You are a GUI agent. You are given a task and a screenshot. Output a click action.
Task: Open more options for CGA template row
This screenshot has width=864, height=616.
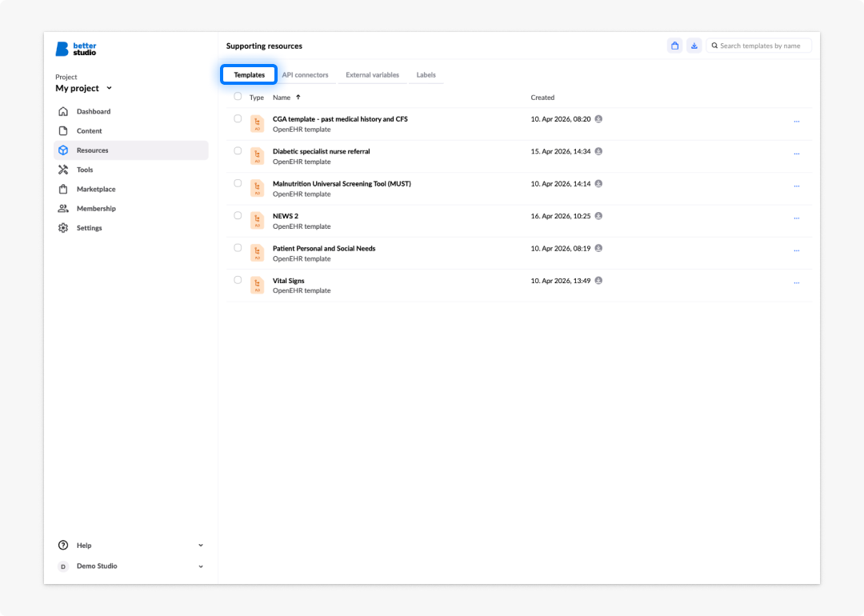coord(797,122)
